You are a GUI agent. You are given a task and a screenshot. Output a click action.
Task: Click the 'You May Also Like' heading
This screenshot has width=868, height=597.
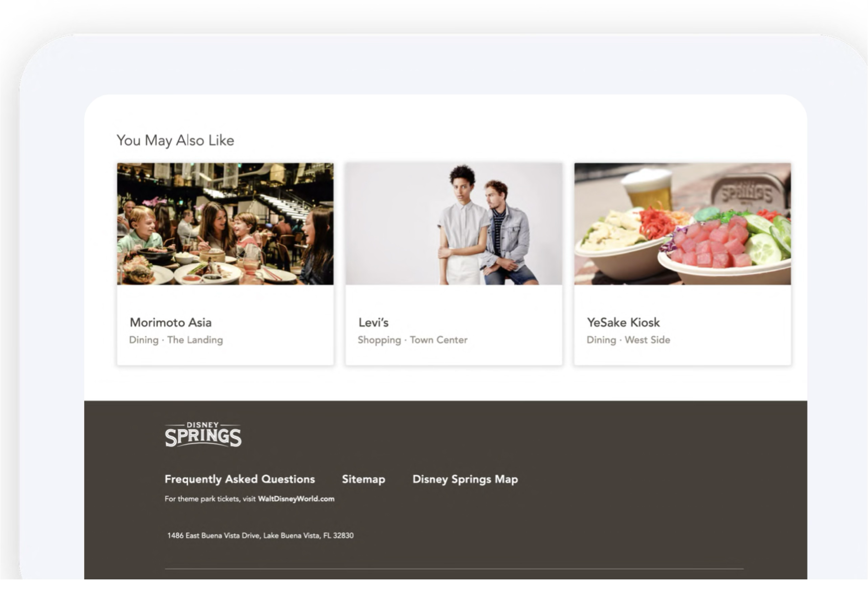[x=175, y=140]
